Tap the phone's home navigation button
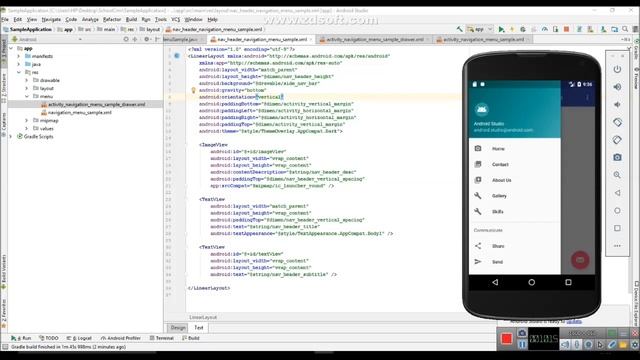This screenshot has height=360, width=640. pos(531,282)
